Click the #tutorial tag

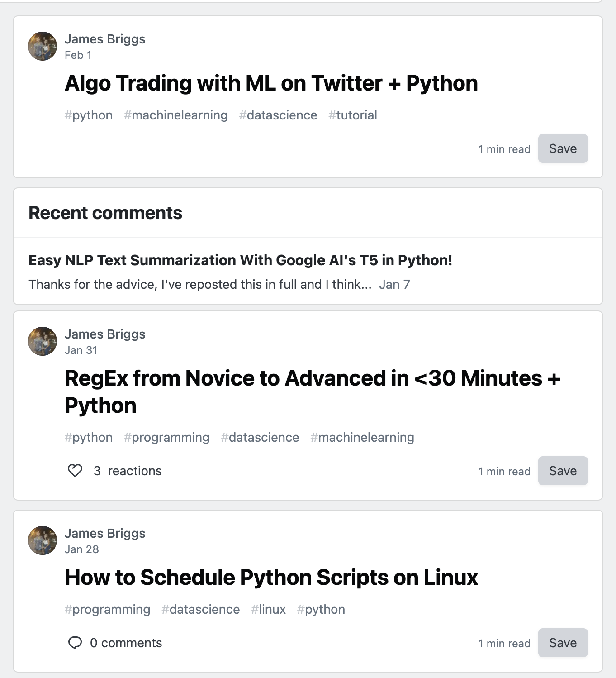click(x=352, y=115)
